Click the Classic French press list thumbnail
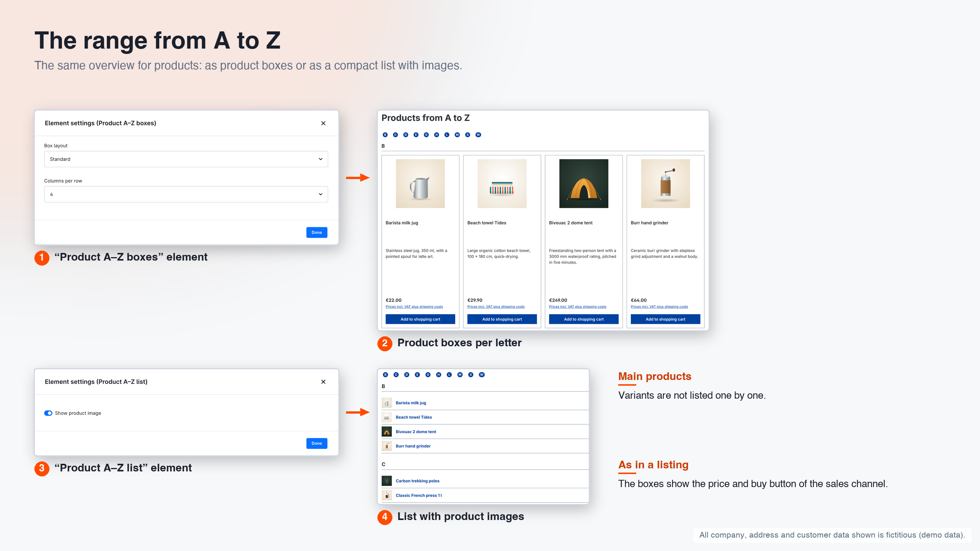980x551 pixels. tap(387, 496)
